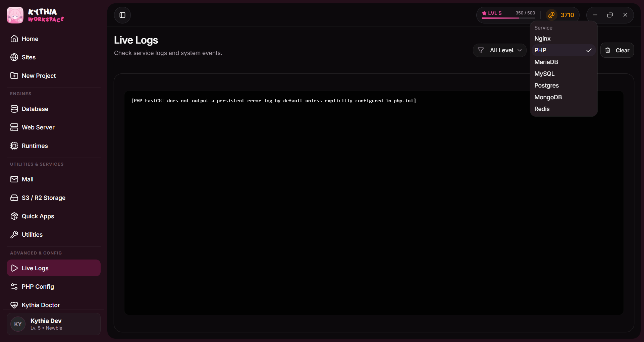644x342 pixels.
Task: Click the Live Logs play icon
Action: click(14, 268)
